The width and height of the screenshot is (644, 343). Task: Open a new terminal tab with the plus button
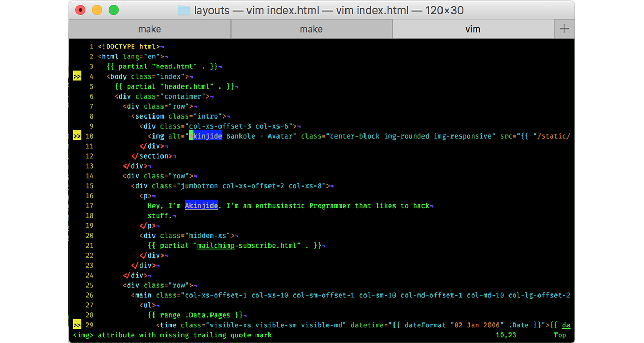[564, 29]
